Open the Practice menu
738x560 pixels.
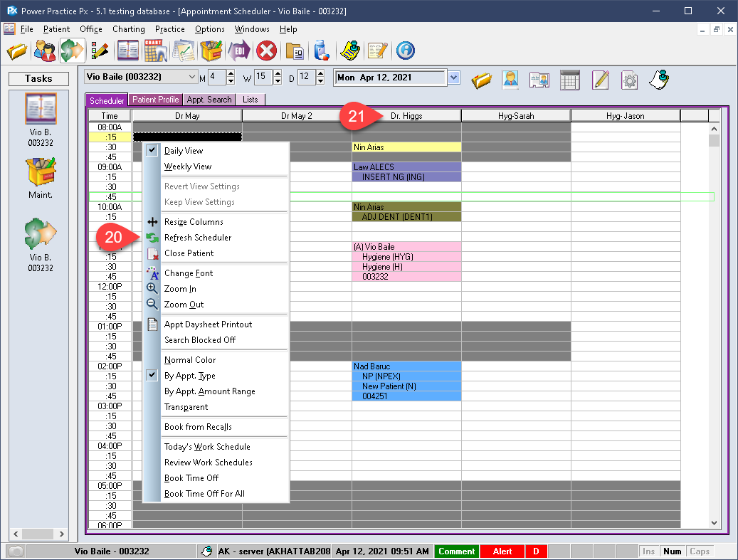(x=170, y=29)
